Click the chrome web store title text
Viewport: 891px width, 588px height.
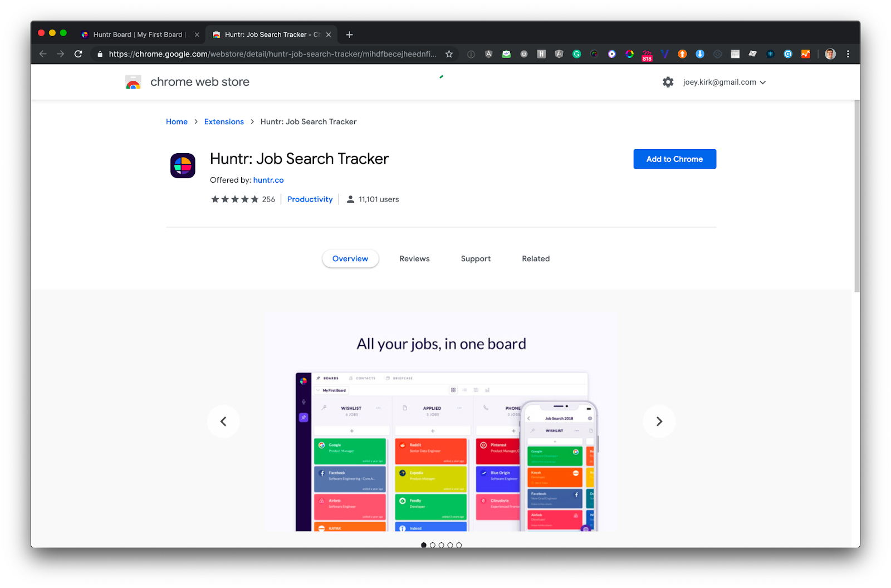200,82
